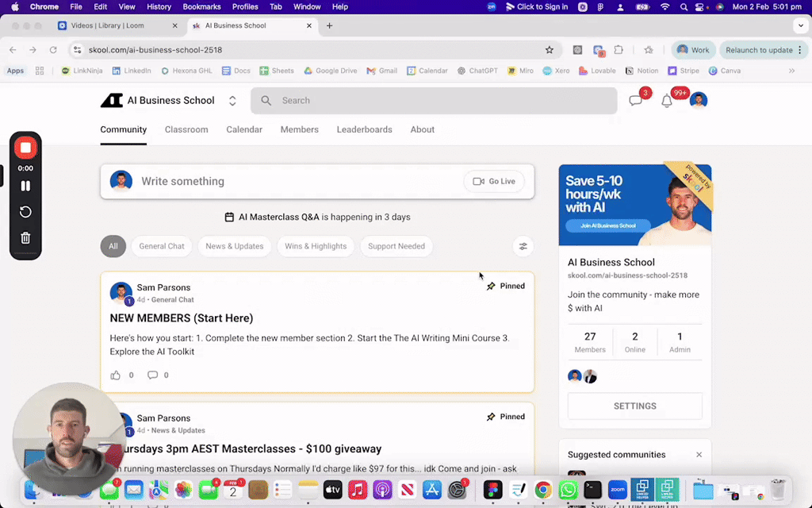Delete the Loom recording via trash icon

(25, 238)
